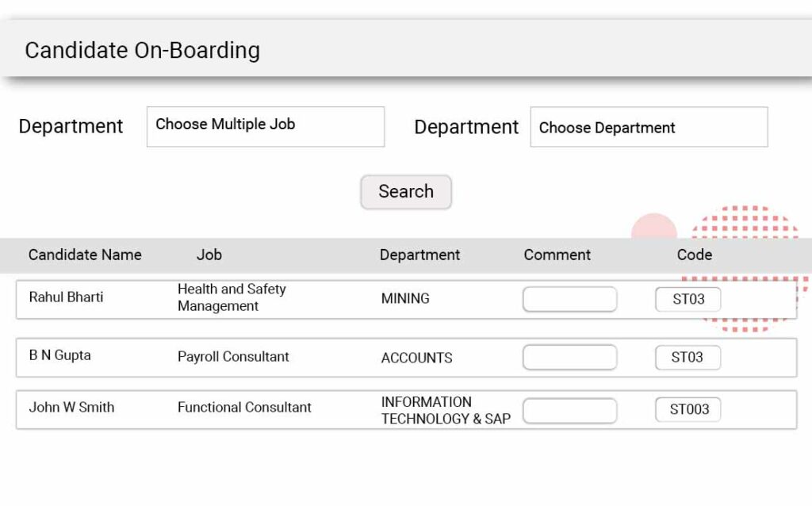This screenshot has width=812, height=506.
Task: Click the comment field for B N Gupta
Action: pos(569,358)
